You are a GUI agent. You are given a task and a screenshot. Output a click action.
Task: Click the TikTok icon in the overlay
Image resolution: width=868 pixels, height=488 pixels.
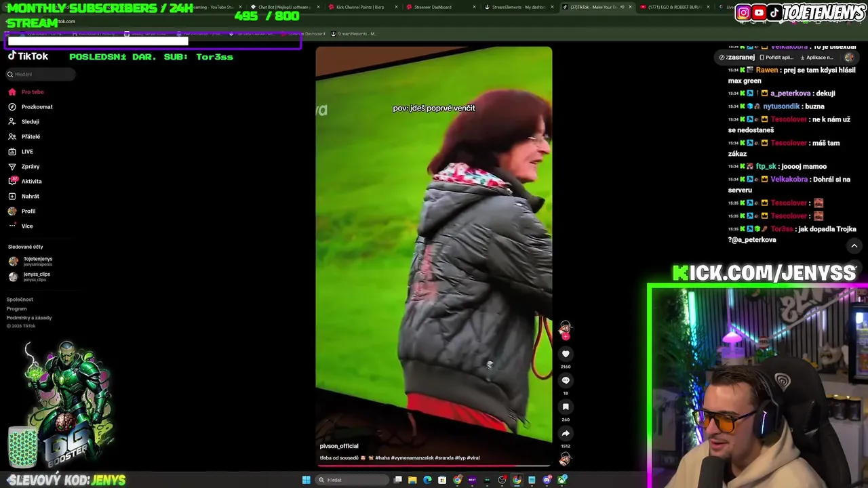[x=774, y=12]
